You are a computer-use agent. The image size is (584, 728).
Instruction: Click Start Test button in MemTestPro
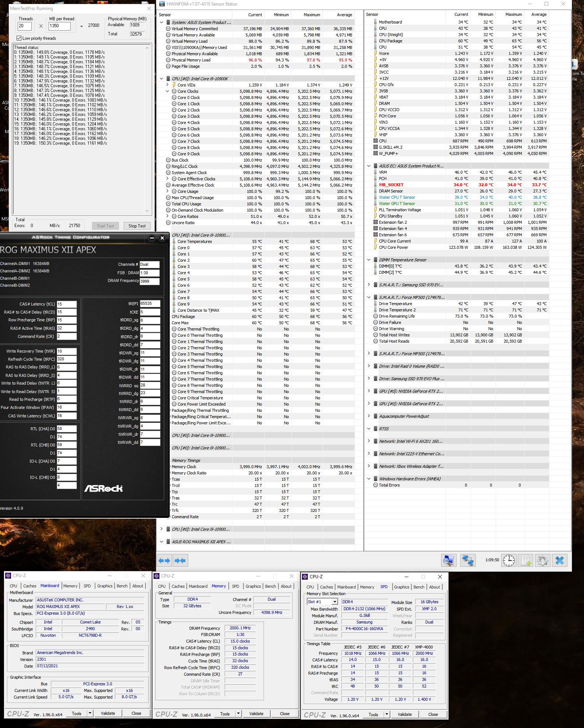(105, 226)
